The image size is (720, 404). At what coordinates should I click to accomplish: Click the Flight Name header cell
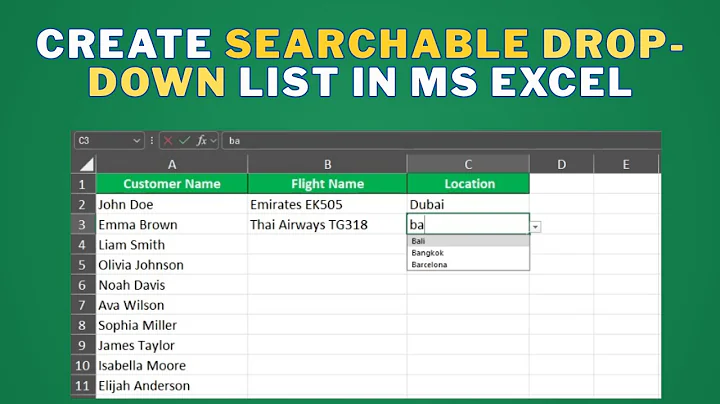pyautogui.click(x=327, y=184)
